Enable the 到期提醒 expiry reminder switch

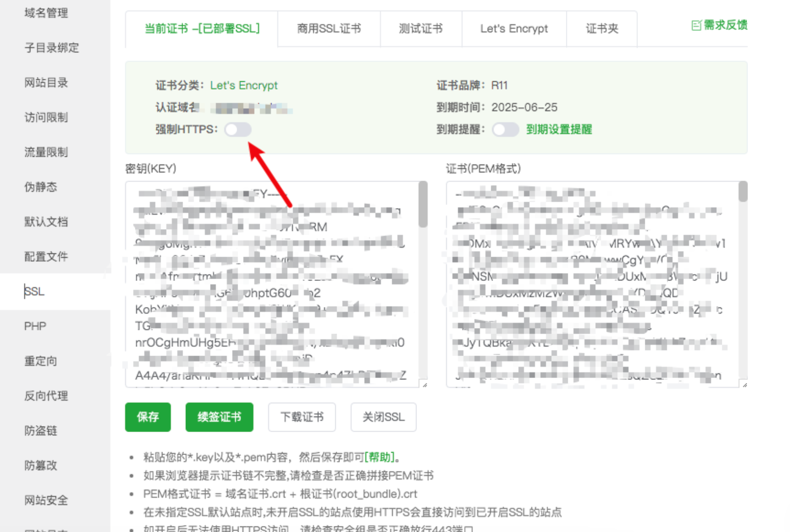[506, 129]
